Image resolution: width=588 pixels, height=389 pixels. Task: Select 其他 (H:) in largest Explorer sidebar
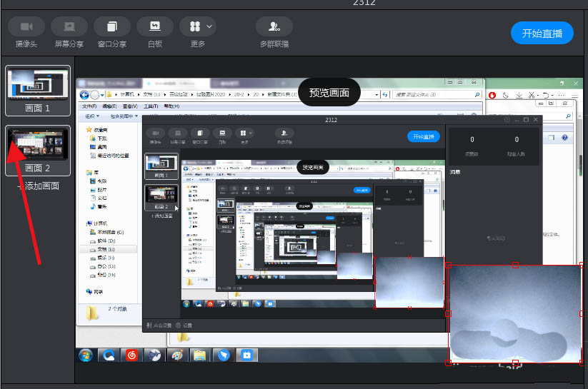(102, 275)
